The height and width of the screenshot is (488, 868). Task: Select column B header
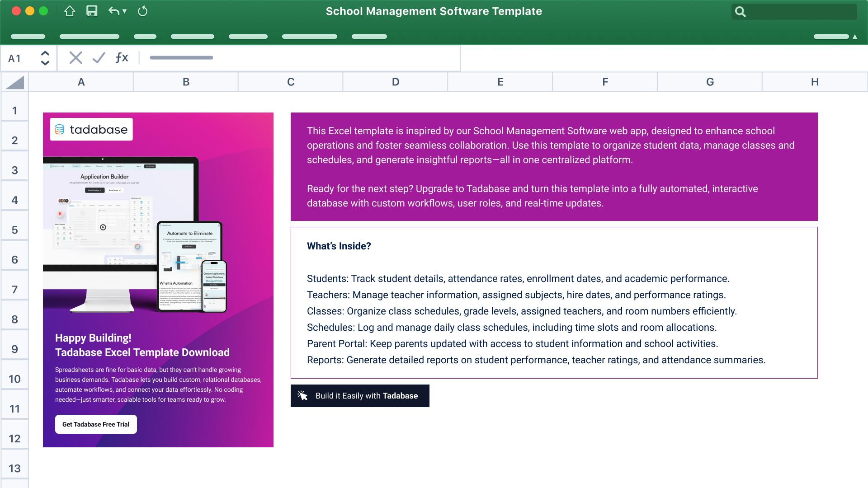[186, 82]
